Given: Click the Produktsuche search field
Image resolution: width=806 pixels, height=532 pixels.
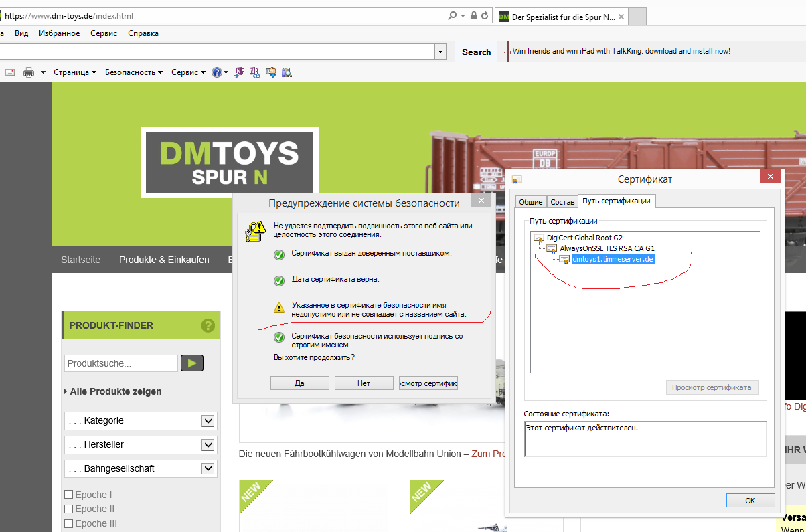Looking at the screenshot, I should [x=121, y=363].
